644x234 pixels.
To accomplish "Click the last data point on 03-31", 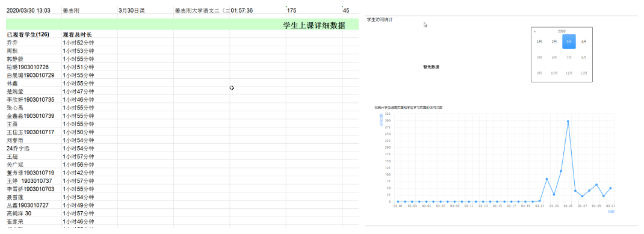I will click(x=611, y=188).
